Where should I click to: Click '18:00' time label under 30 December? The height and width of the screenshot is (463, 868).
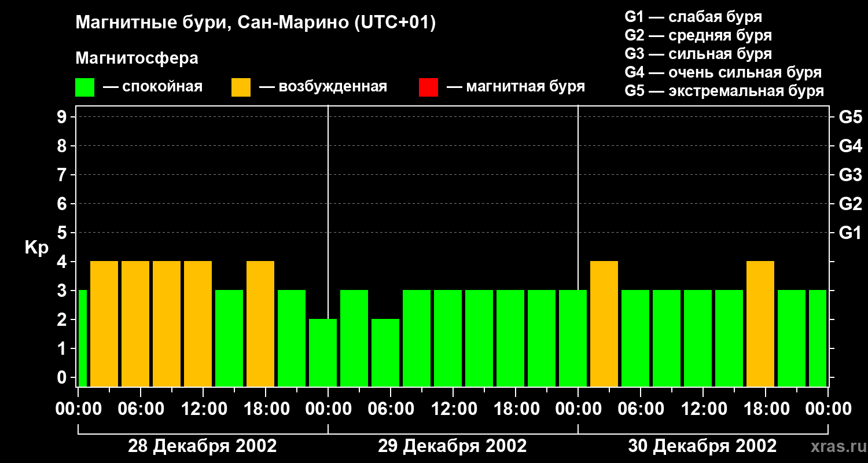[x=766, y=409]
